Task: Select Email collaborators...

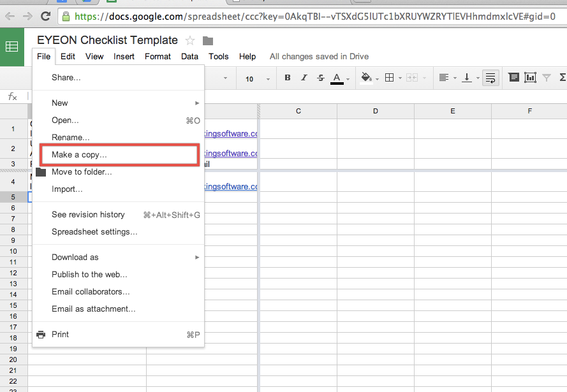Action: pyautogui.click(x=118, y=292)
